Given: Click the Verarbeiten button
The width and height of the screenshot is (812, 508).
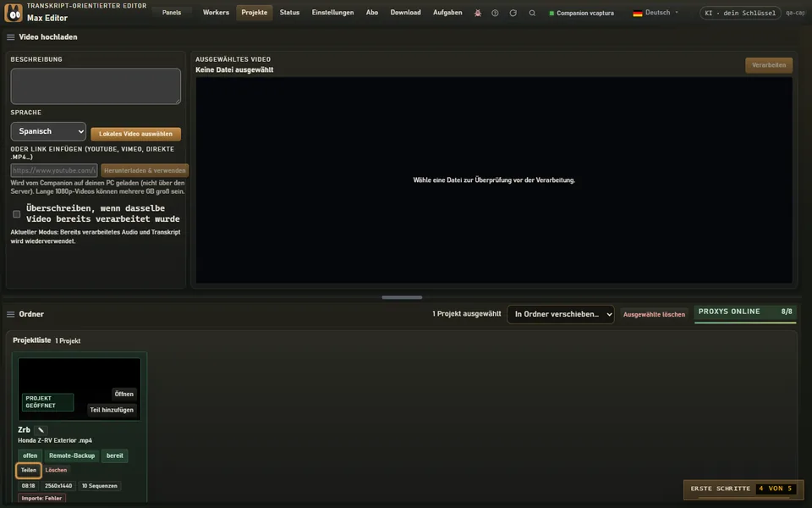Looking at the screenshot, I should pos(769,65).
